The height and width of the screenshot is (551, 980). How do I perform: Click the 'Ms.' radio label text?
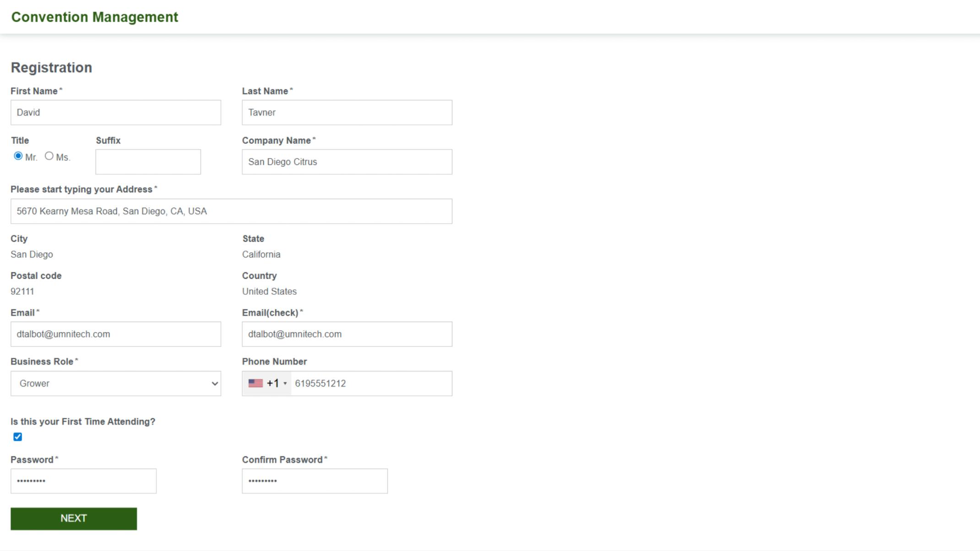click(63, 157)
